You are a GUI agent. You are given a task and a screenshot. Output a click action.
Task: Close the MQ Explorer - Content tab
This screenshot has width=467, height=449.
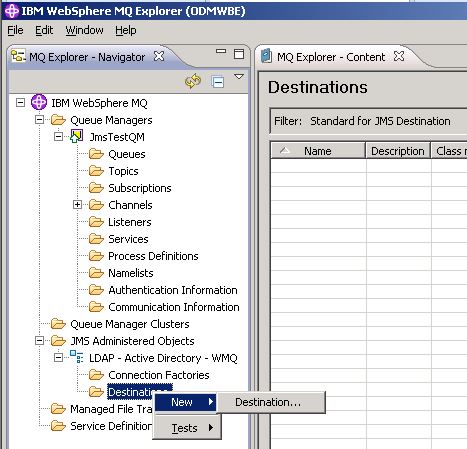click(399, 56)
